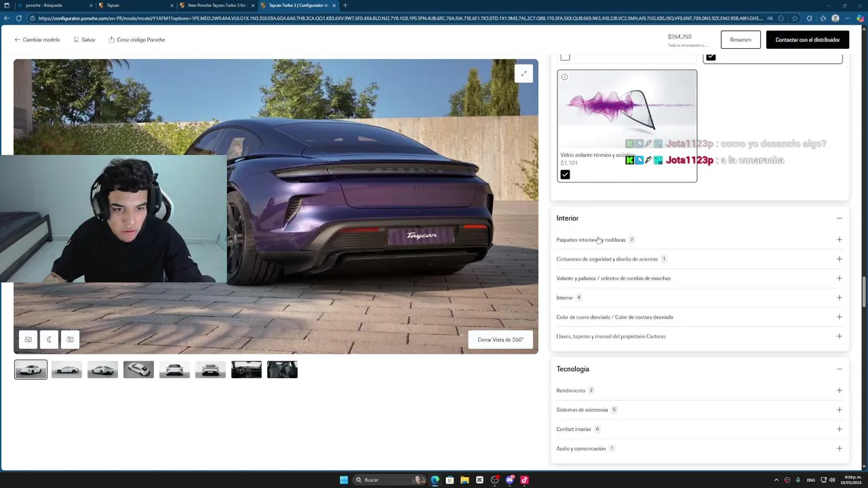Screen dimensions: 868x488
Task: Switch to 'New Porsche Taycan Turbo S' tab
Action: point(217,5)
